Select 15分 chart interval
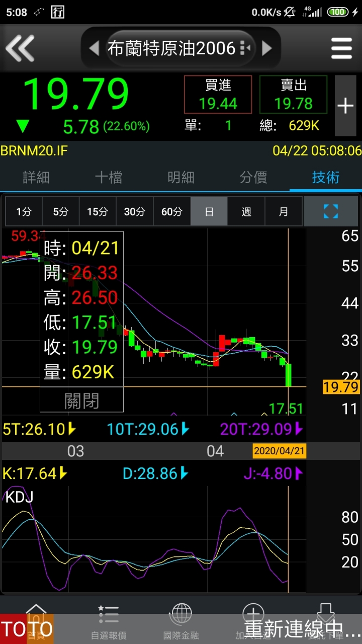The height and width of the screenshot is (644, 362). click(x=98, y=211)
